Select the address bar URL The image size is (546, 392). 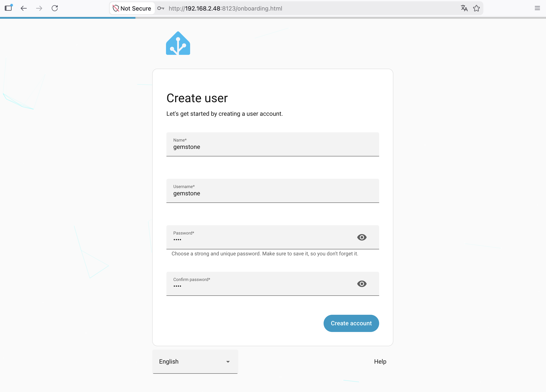pos(225,8)
